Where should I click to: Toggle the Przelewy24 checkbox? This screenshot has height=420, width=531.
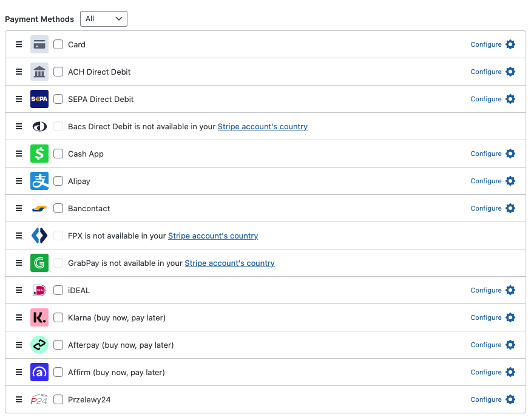pos(58,399)
